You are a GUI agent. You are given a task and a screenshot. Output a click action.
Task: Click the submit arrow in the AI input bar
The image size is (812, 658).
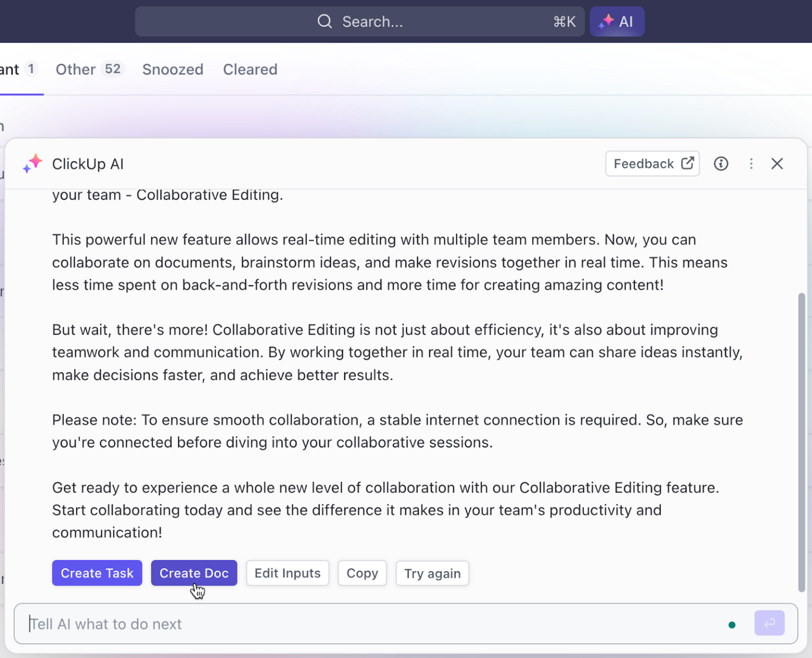tap(770, 624)
